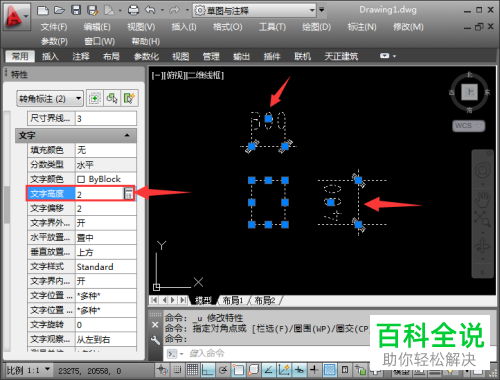Open the scale 比例 1:1 dropdown arrow
This screenshot has height=380, width=500.
pyautogui.click(x=47, y=369)
